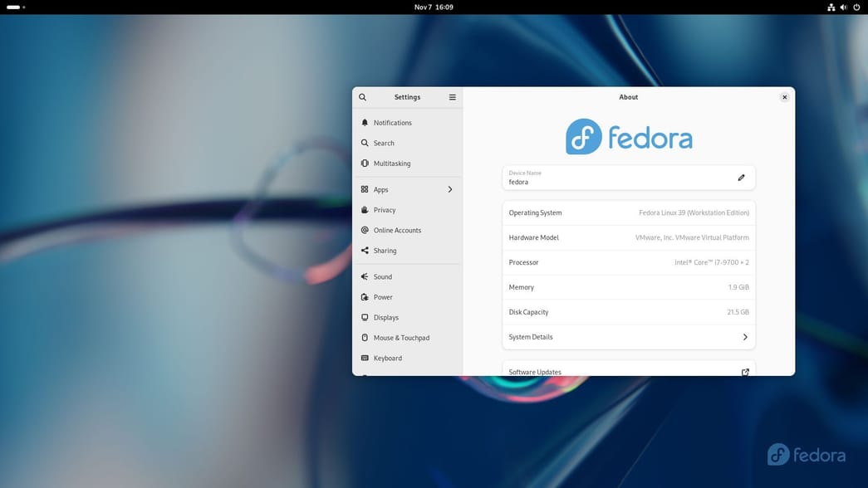Image resolution: width=868 pixels, height=488 pixels.
Task: Click the pencil icon to rename device
Action: pos(740,177)
